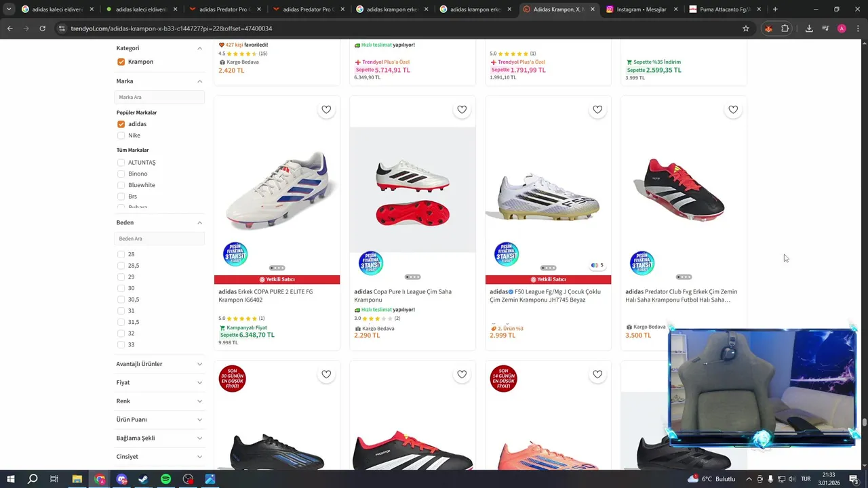Focus the Beden Ara search field
This screenshot has width=868, height=488.
[x=159, y=239]
